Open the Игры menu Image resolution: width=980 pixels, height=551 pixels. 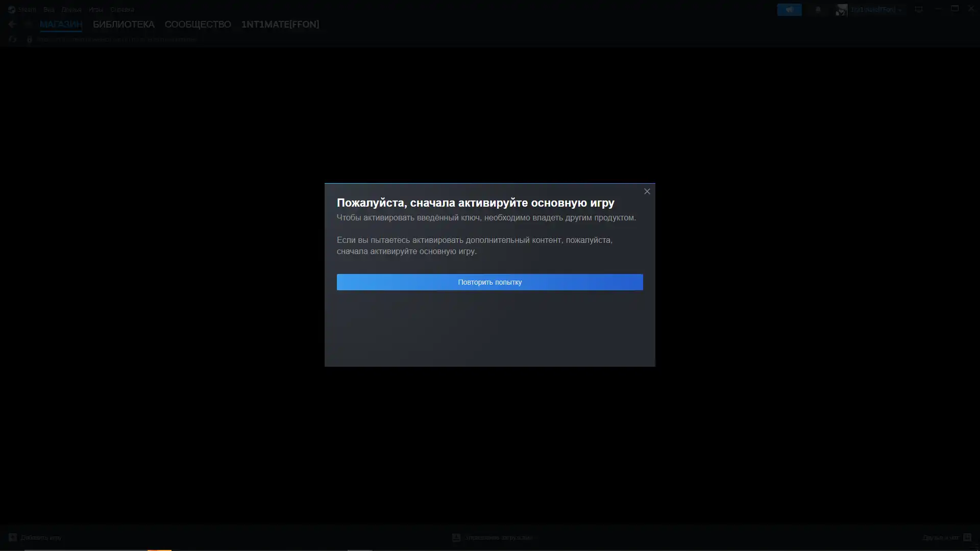[96, 9]
